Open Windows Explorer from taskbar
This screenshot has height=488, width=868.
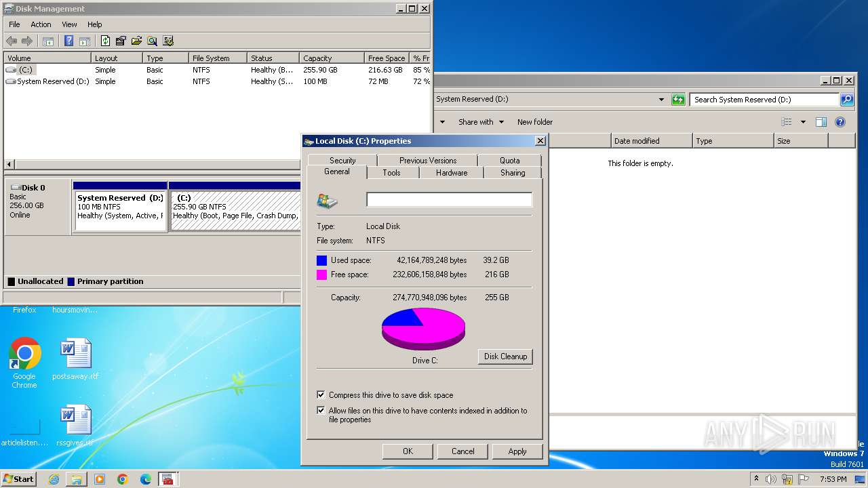[x=77, y=479]
